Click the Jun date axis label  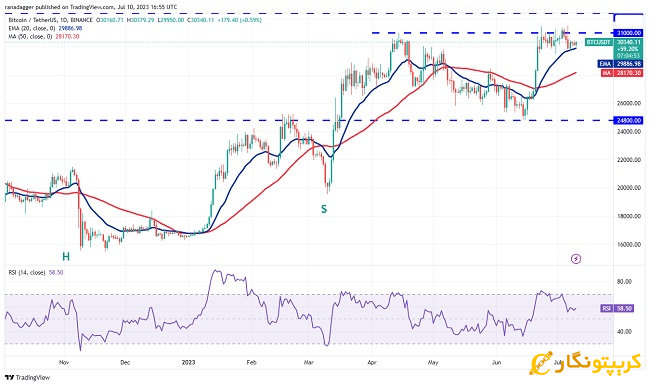click(496, 362)
